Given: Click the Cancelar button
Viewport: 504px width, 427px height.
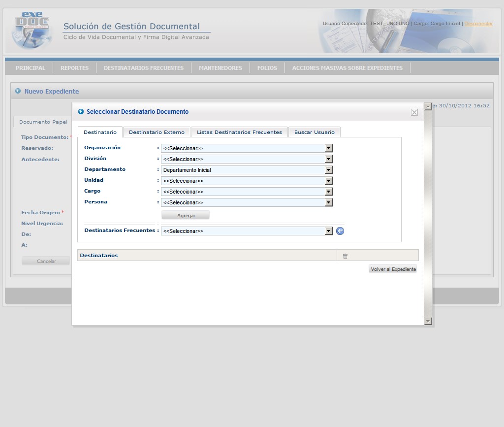Looking at the screenshot, I should 46,261.
